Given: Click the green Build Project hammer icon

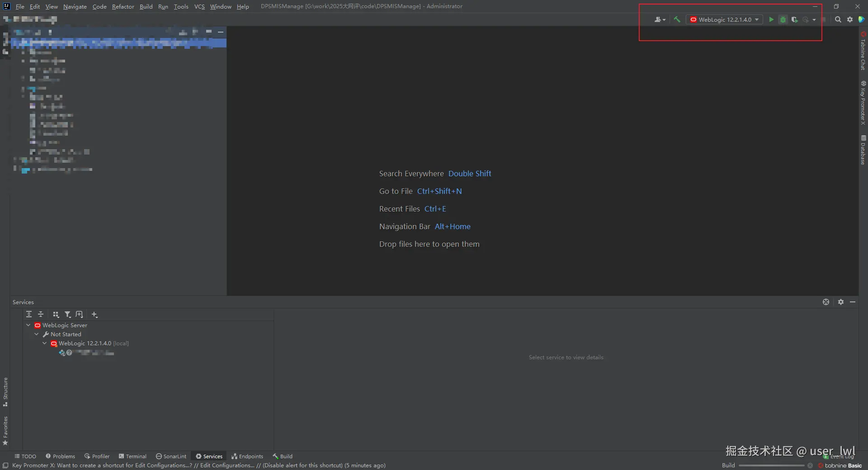Looking at the screenshot, I should point(677,19).
